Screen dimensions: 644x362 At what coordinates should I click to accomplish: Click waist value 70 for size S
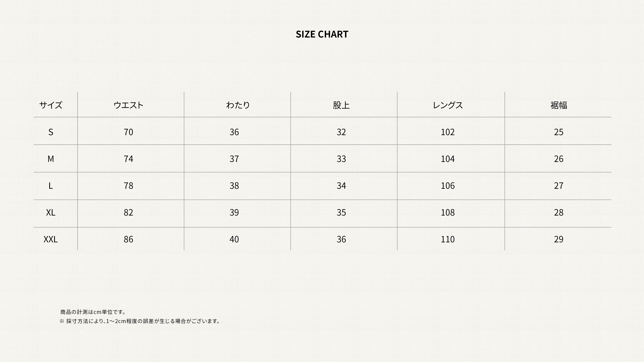click(x=128, y=132)
